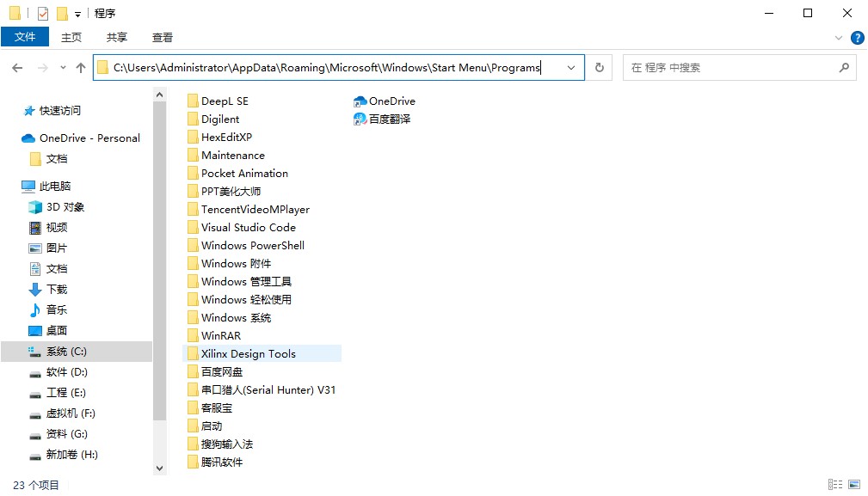Open the 共享 ribbon tab
This screenshot has height=496, width=868.
pyautogui.click(x=116, y=37)
